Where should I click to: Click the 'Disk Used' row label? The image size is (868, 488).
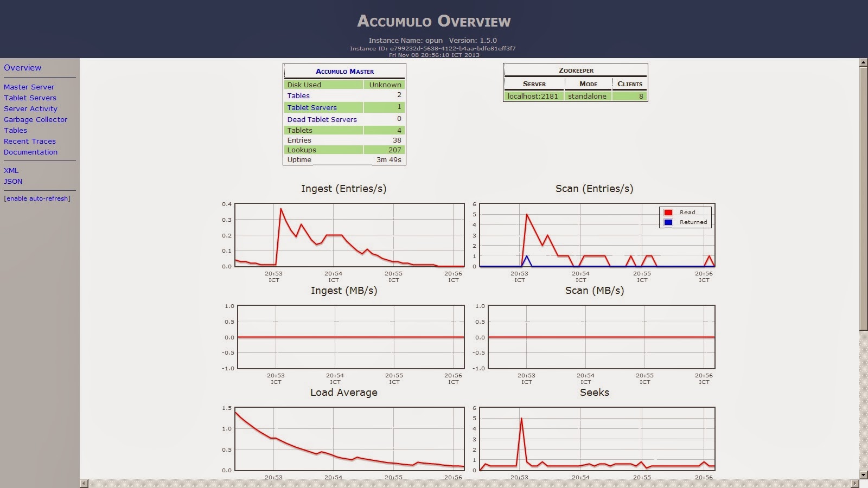(x=304, y=85)
